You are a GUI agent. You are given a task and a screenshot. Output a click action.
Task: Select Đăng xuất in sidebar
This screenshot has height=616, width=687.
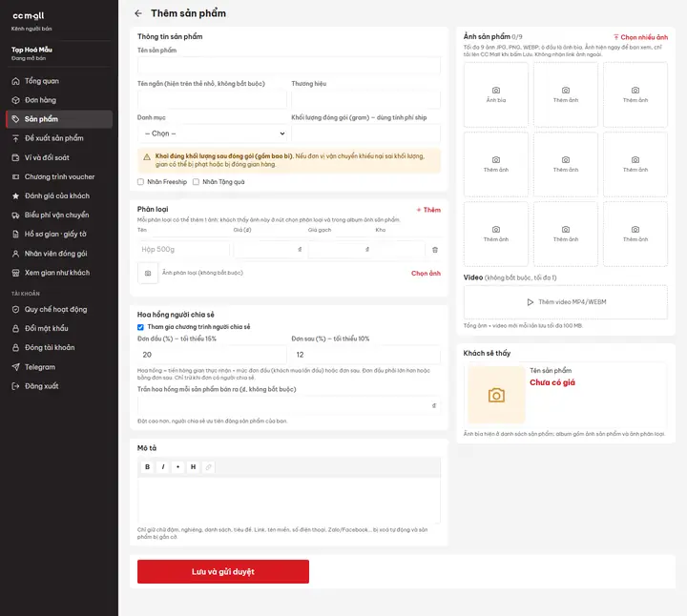pos(59,386)
